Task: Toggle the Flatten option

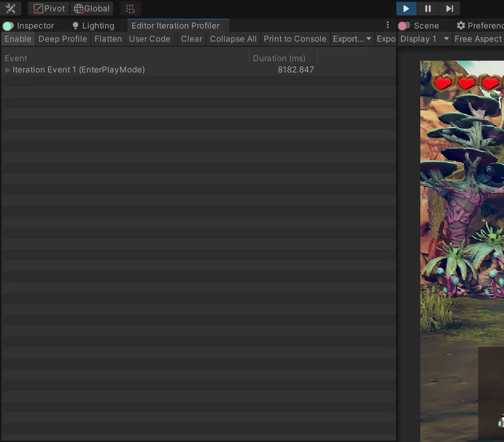Action: pyautogui.click(x=108, y=39)
